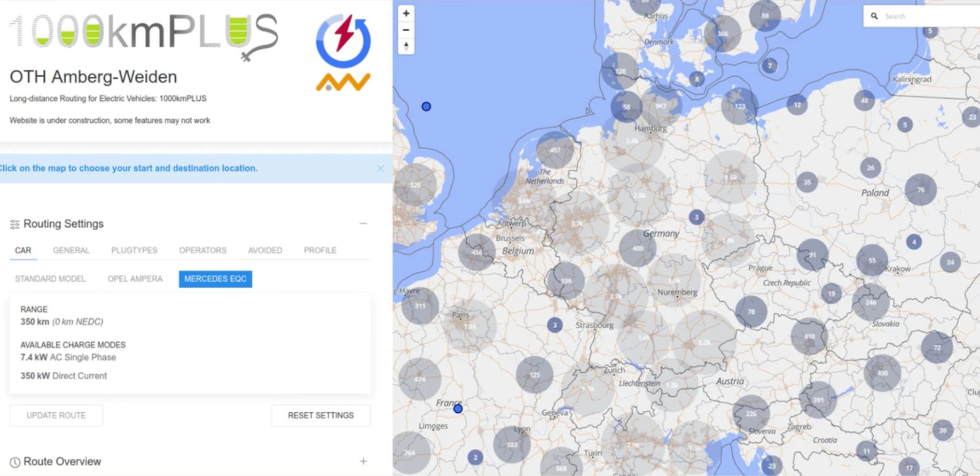This screenshot has height=476, width=980.
Task: Dismiss the start and destination info banner
Action: tap(380, 168)
